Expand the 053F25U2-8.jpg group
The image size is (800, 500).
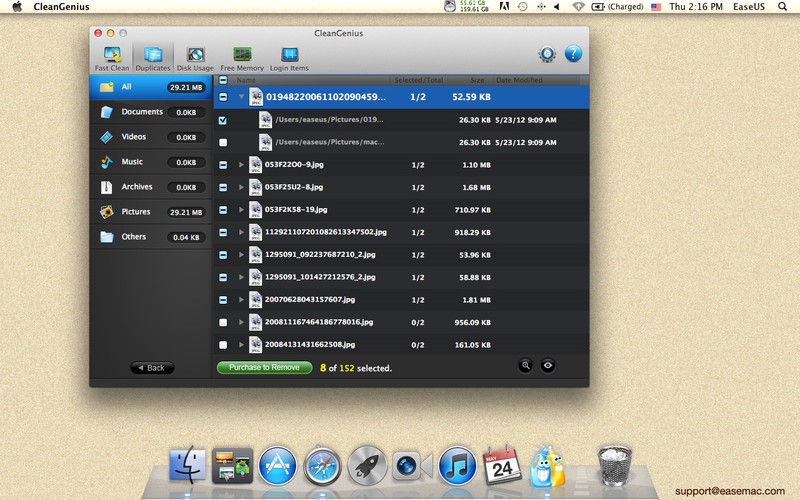tap(241, 187)
